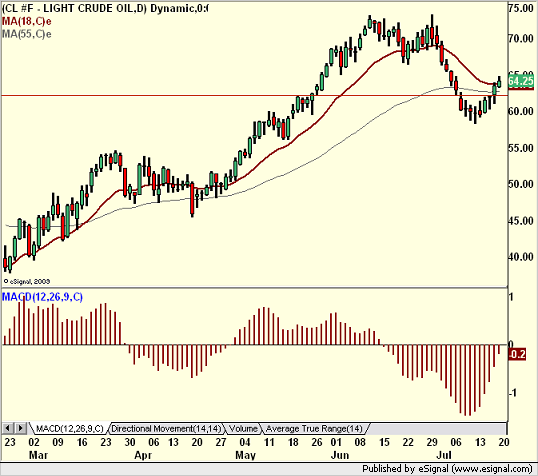The width and height of the screenshot is (538, 476).
Task: Click the eSignal copyright mark icon
Action: [x=6, y=281]
